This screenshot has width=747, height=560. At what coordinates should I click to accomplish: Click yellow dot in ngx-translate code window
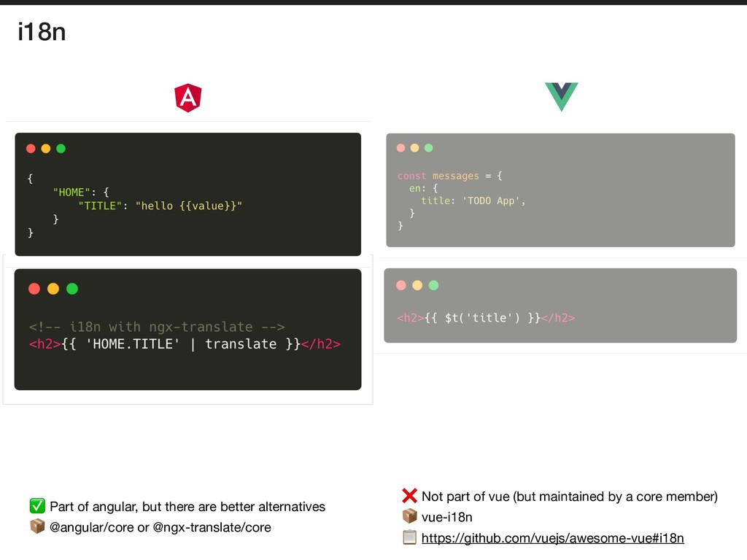53,289
